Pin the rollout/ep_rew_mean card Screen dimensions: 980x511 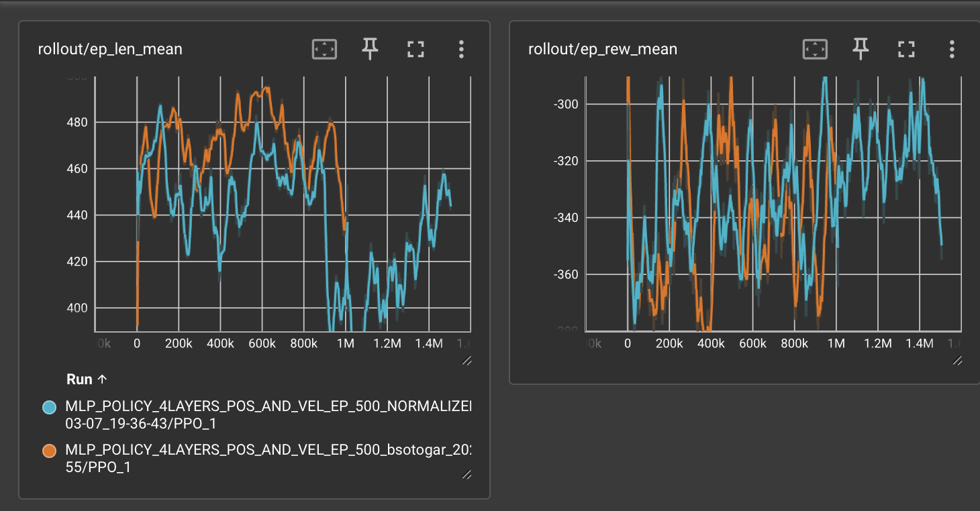coord(861,48)
